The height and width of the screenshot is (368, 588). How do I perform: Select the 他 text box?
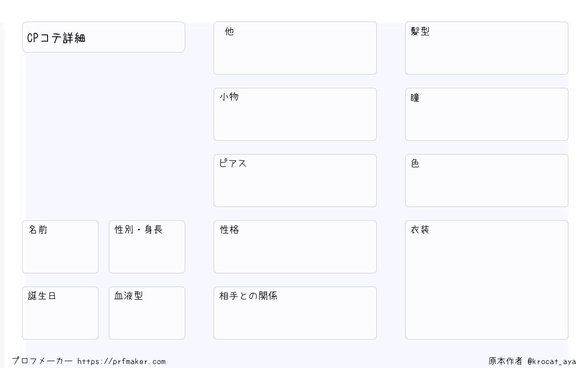coord(295,48)
